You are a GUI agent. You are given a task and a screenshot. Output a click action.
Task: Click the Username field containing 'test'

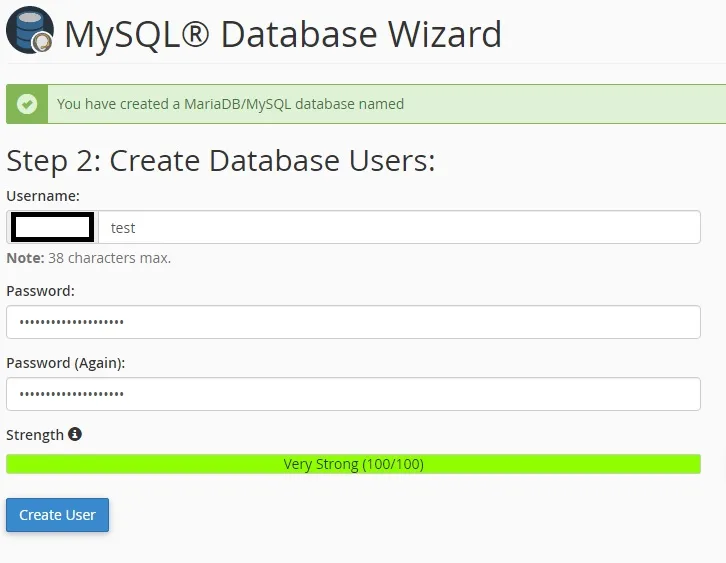(x=398, y=227)
